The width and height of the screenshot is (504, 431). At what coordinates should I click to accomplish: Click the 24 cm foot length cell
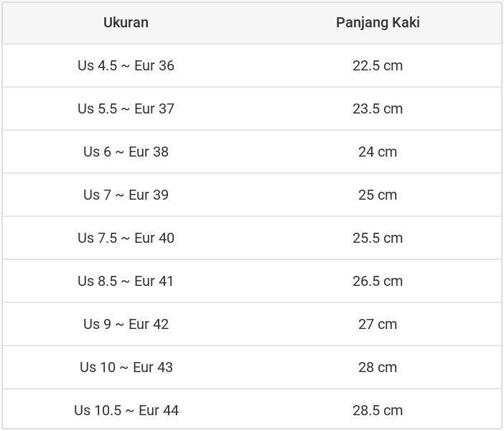pyautogui.click(x=378, y=152)
